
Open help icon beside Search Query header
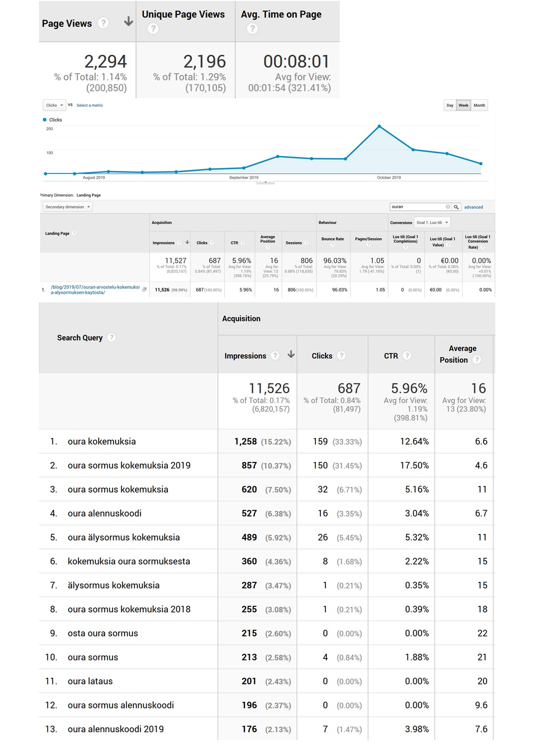point(112,337)
